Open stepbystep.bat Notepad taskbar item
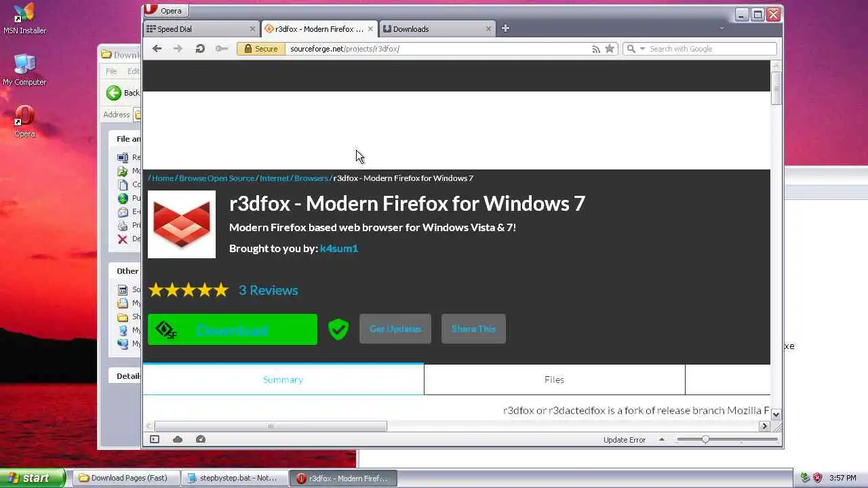Viewport: 868px width, 488px height. 235,478
